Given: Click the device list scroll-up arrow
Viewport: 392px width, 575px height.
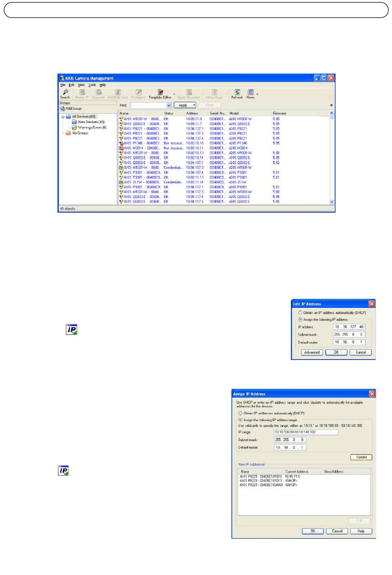Looking at the screenshot, I should click(332, 113).
